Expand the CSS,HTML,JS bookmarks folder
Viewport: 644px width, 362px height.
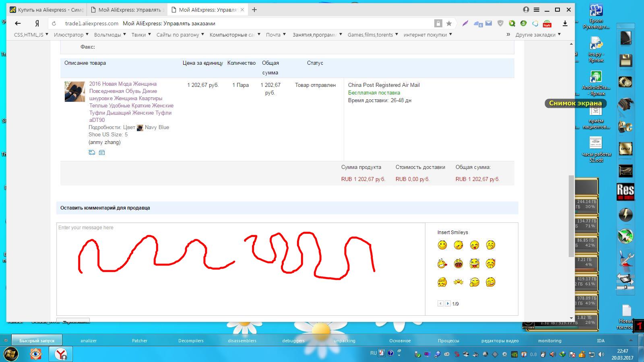31,35
